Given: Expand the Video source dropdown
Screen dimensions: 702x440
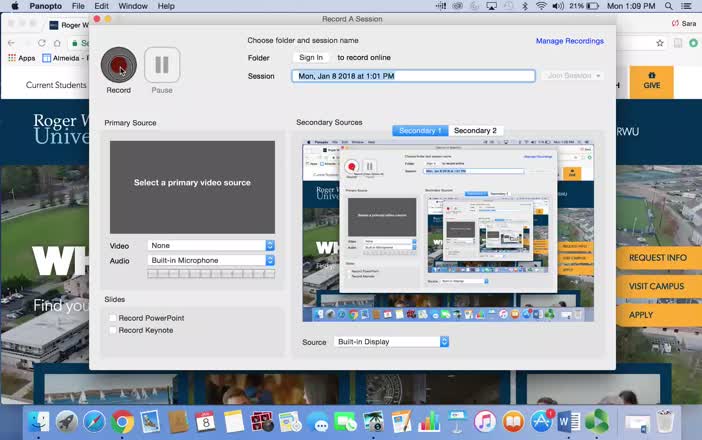Looking at the screenshot, I should pos(211,245).
